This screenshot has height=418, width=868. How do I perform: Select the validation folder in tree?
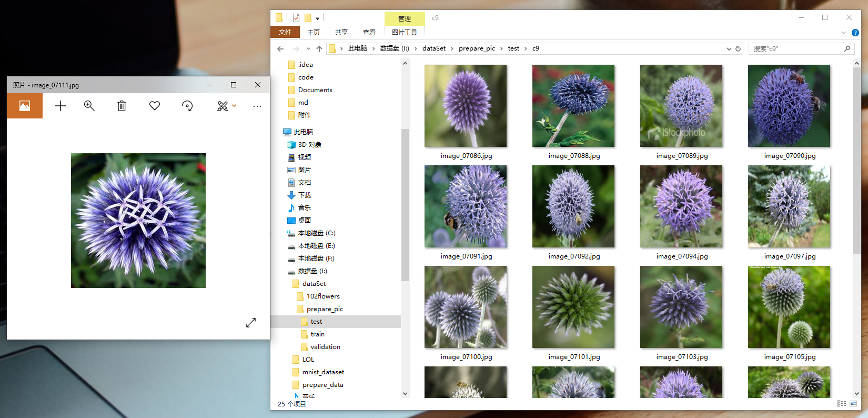pos(325,347)
